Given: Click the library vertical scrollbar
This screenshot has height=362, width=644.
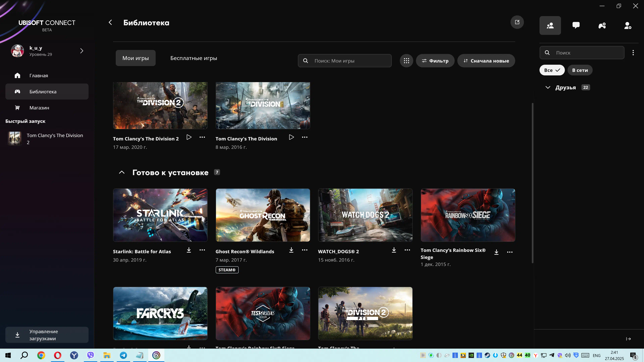Looking at the screenshot, I should click(x=532, y=183).
